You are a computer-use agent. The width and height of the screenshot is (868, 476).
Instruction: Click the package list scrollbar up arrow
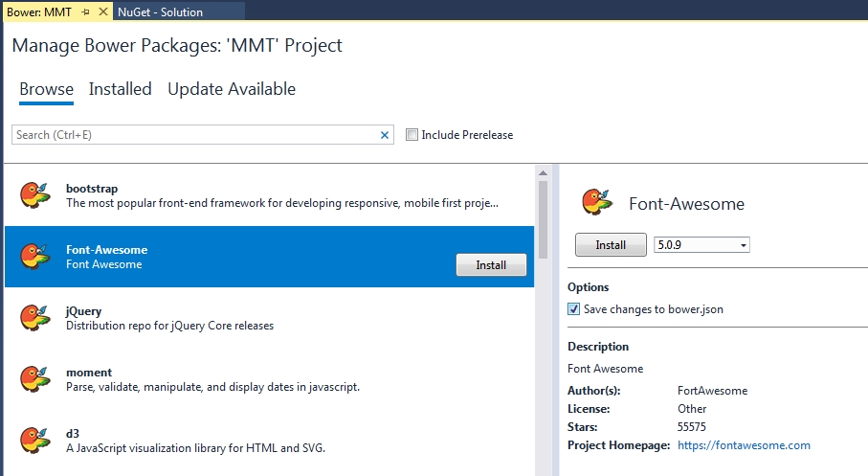pos(543,173)
